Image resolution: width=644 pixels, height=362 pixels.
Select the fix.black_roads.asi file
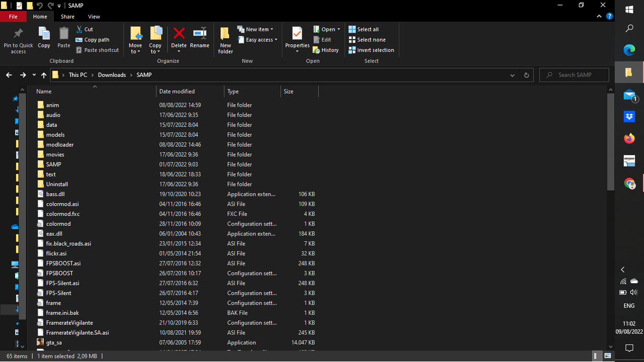[68, 244]
